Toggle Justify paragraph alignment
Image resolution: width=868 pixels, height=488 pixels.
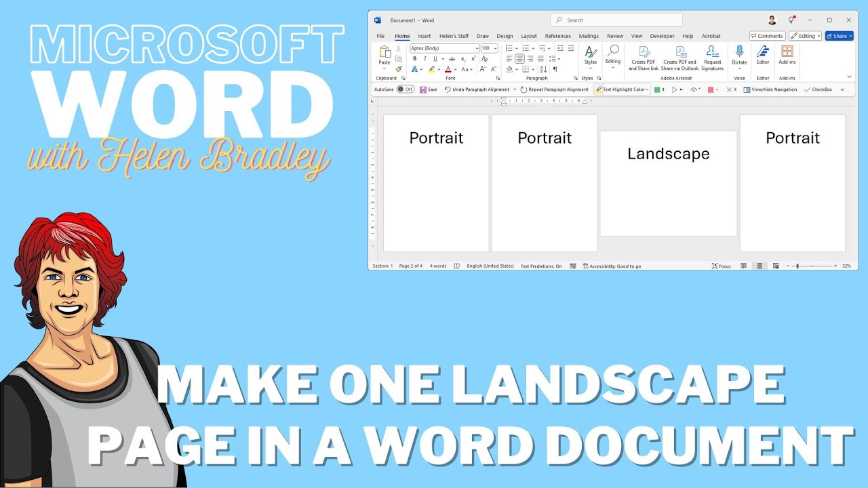point(540,59)
